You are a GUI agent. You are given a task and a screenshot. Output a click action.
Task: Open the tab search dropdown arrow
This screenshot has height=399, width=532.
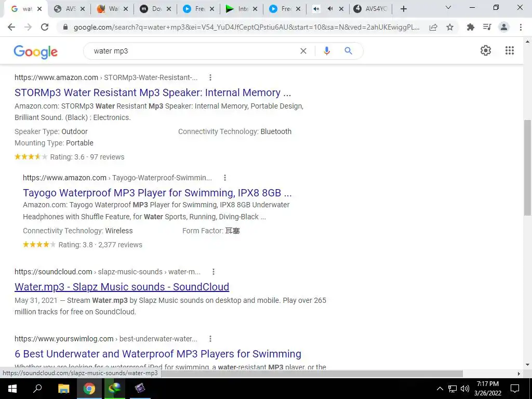click(448, 7)
